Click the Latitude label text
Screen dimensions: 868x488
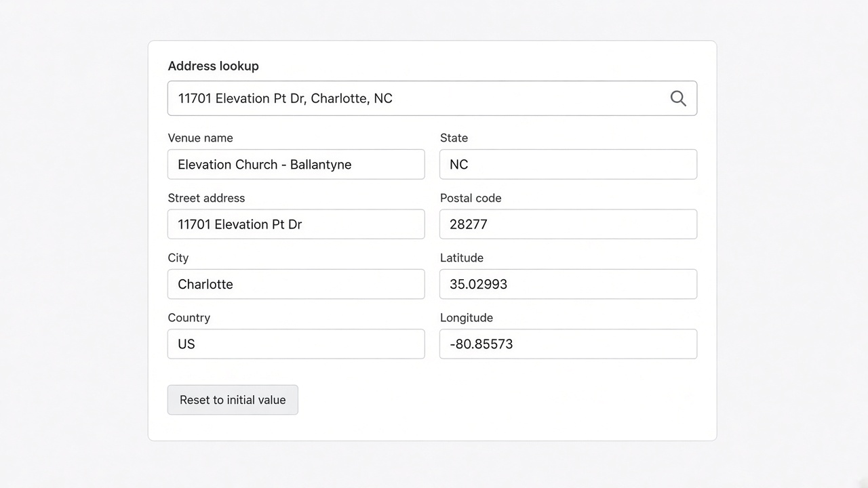(462, 258)
